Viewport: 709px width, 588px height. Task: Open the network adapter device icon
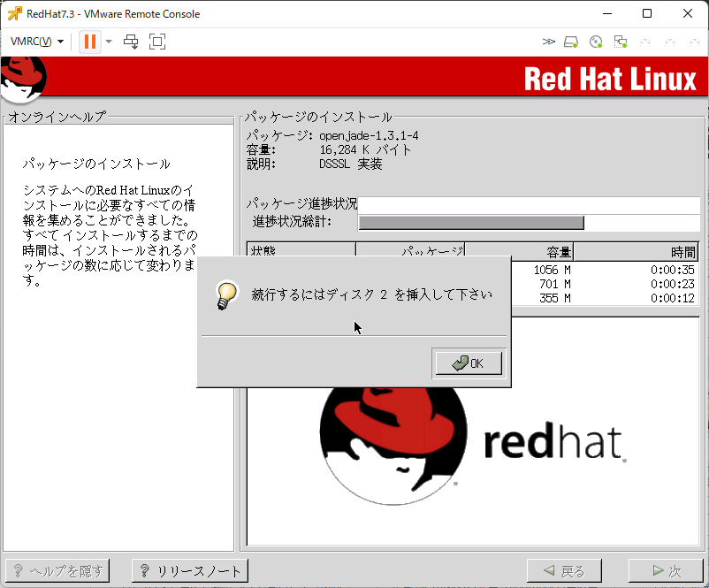[x=621, y=42]
